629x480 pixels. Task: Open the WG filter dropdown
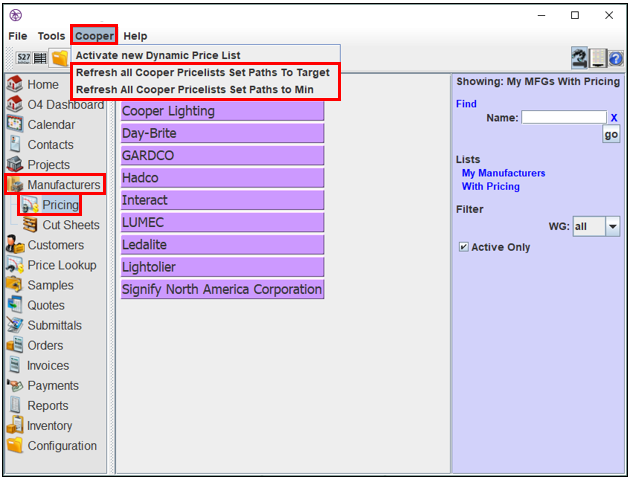597,227
